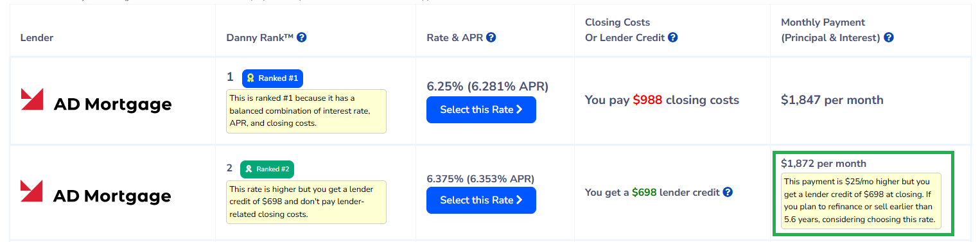The image size is (980, 242).
Task: Click the Danny Rank help question icon
Action: (302, 37)
